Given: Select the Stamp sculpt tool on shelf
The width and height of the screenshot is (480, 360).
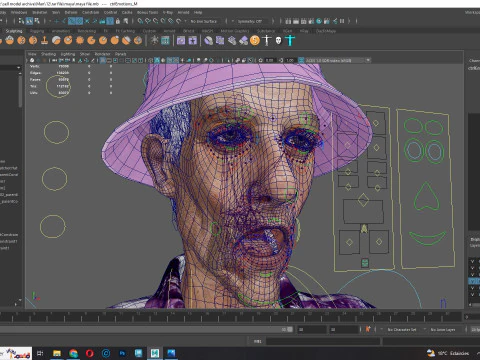Looking at the screenshot, I should pos(44,41).
